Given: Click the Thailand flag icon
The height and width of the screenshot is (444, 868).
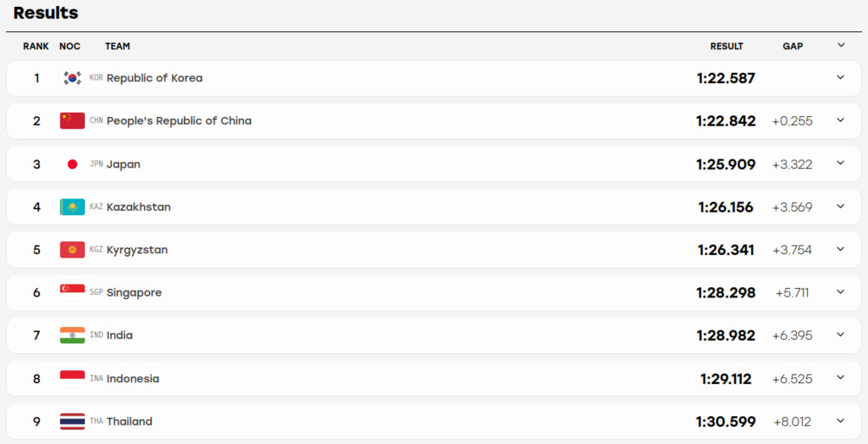Looking at the screenshot, I should point(72,421).
